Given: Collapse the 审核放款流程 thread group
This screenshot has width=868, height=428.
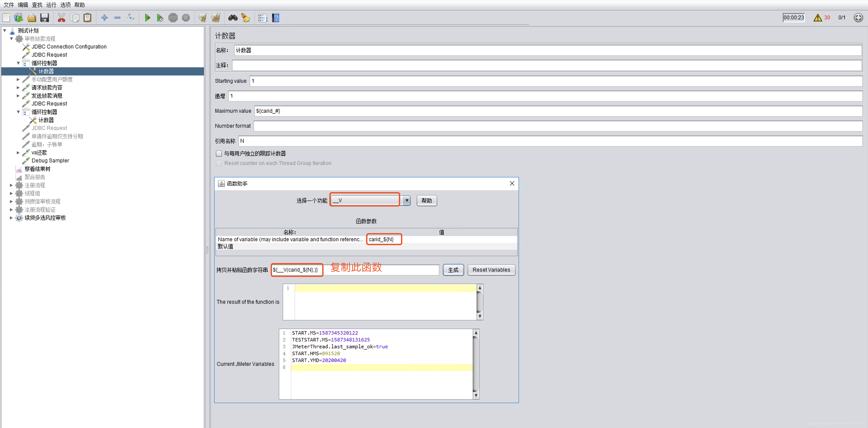Looking at the screenshot, I should [12, 38].
